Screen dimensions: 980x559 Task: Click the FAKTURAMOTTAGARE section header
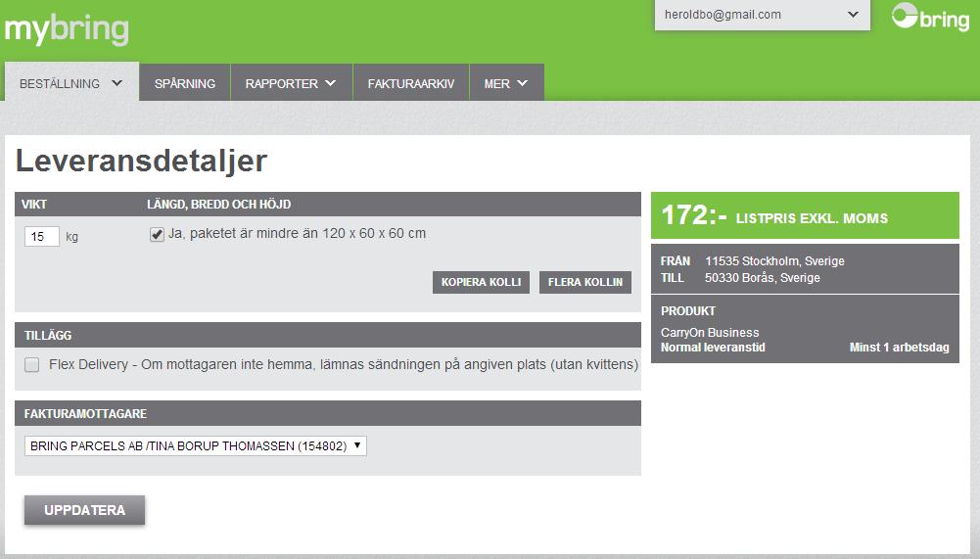click(328, 413)
